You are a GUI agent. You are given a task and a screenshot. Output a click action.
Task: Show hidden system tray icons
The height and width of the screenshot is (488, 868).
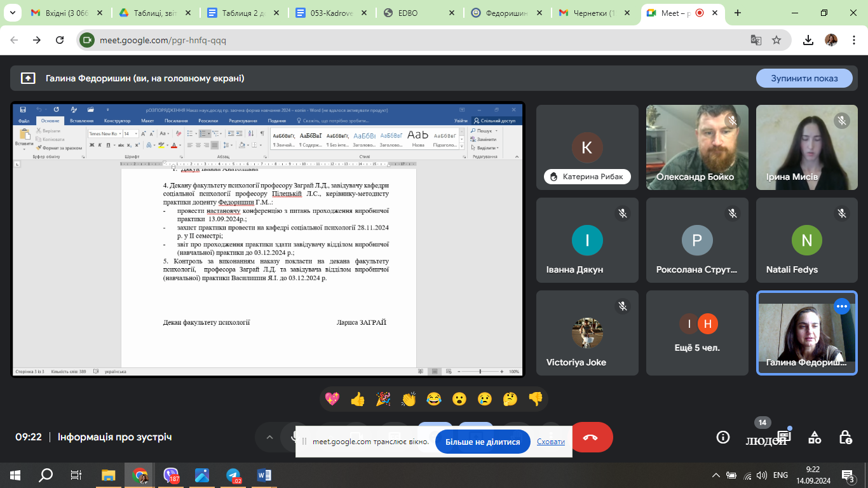coord(716,475)
